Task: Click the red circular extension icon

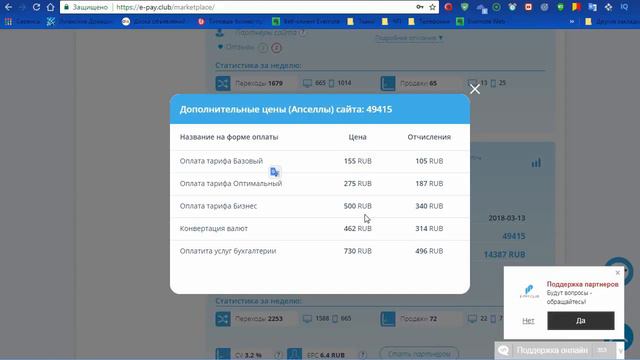Action: [448, 7]
